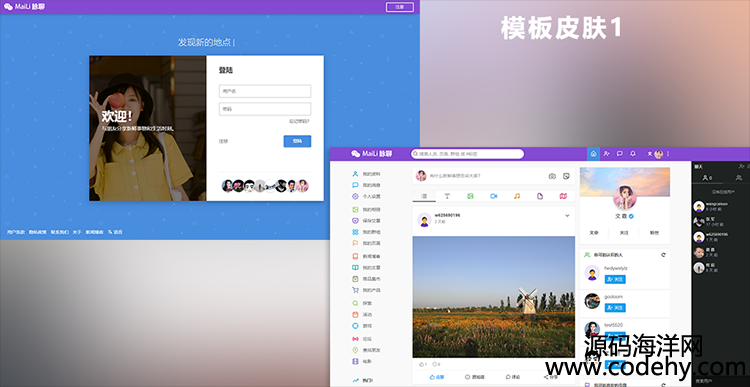The height and width of the screenshot is (387, 750).
Task: Refresh the people you may know list
Action: (663, 255)
